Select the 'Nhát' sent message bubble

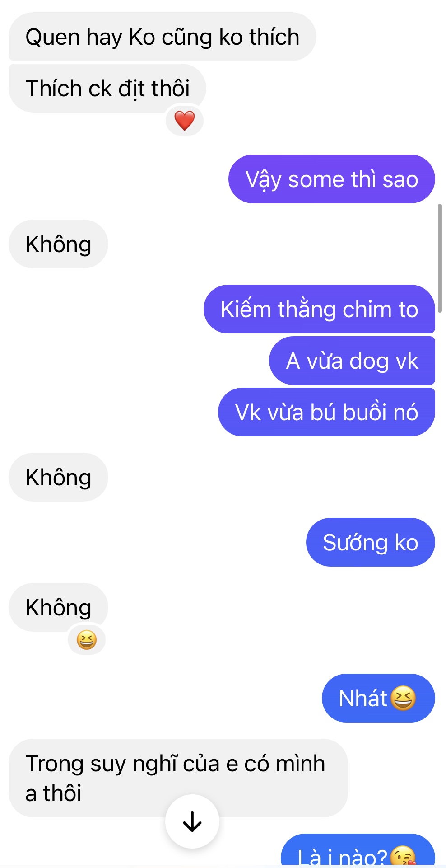coord(378,698)
